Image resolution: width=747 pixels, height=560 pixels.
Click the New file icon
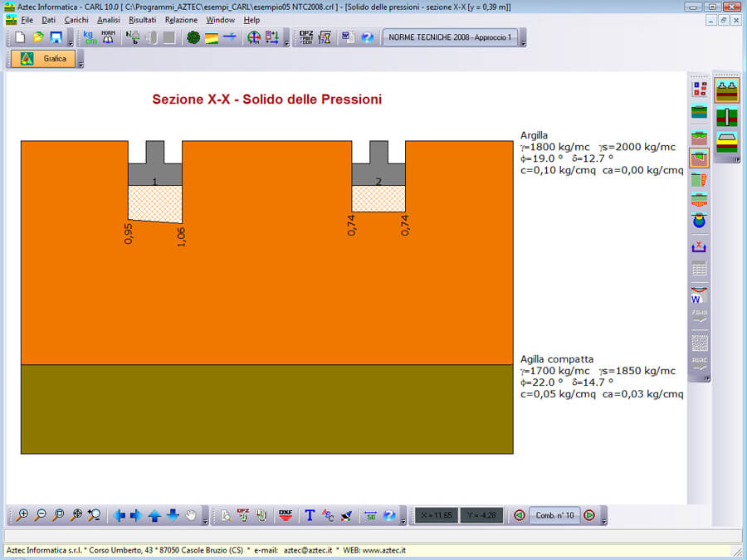[20, 37]
